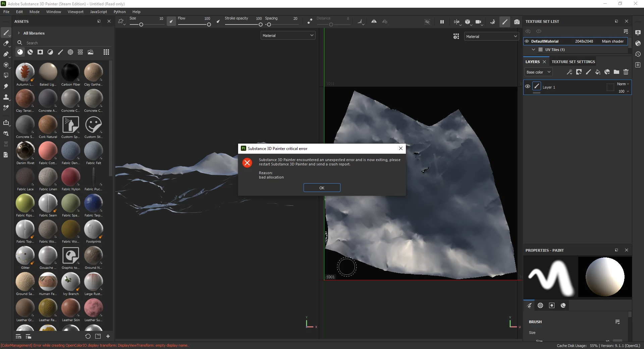Viewport: 644px width, 349px height.
Task: Click the brush Size slider handle
Action: (x=141, y=24)
